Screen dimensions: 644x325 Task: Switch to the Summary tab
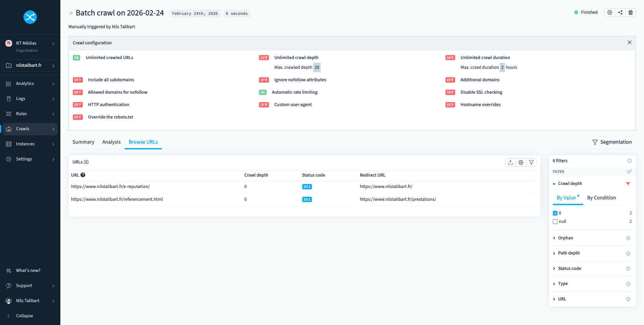(x=83, y=142)
